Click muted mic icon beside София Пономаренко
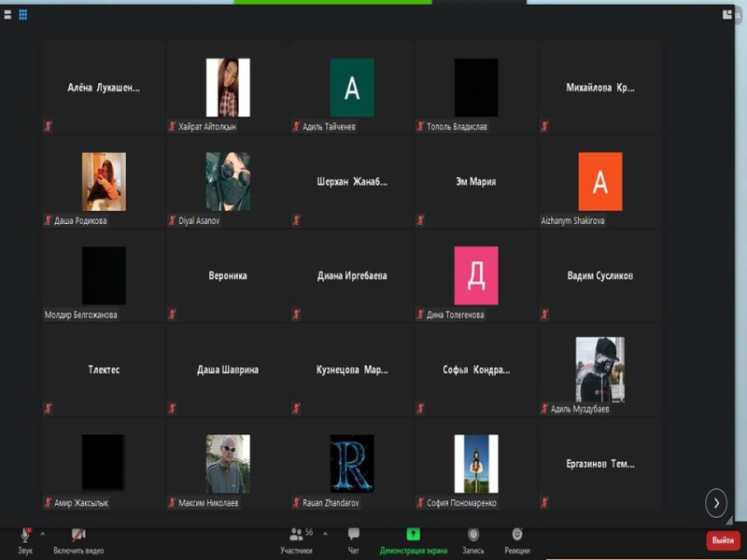This screenshot has height=560, width=747. (x=421, y=503)
